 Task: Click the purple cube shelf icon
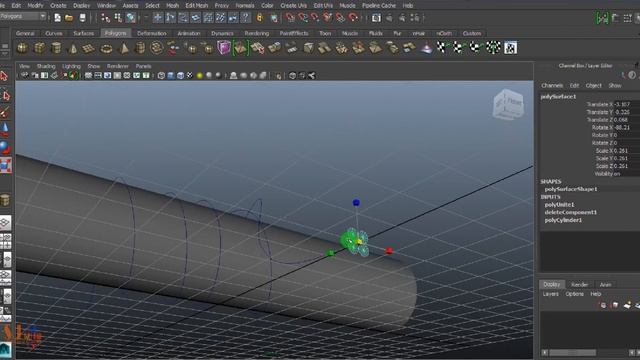224,48
